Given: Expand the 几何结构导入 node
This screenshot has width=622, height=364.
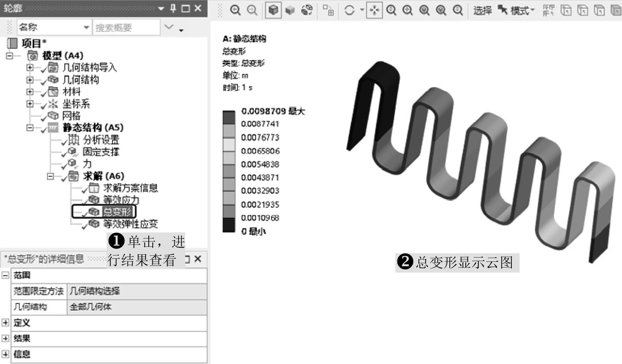Looking at the screenshot, I should [30, 68].
